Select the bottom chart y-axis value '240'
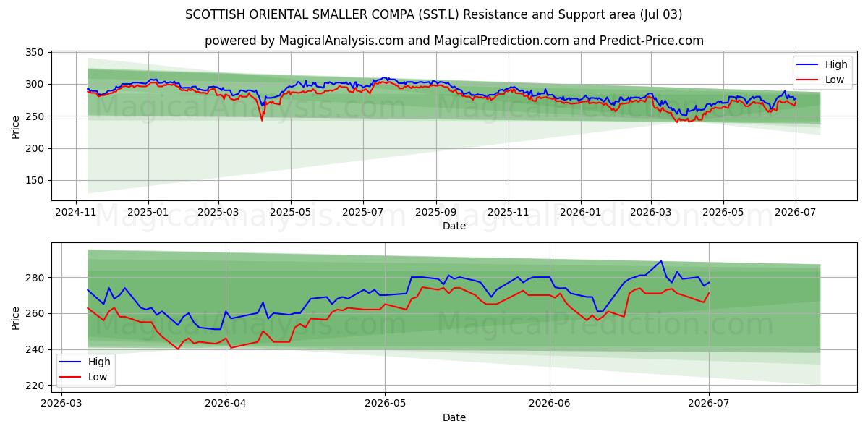Viewport: 868px width, 434px height. point(36,349)
